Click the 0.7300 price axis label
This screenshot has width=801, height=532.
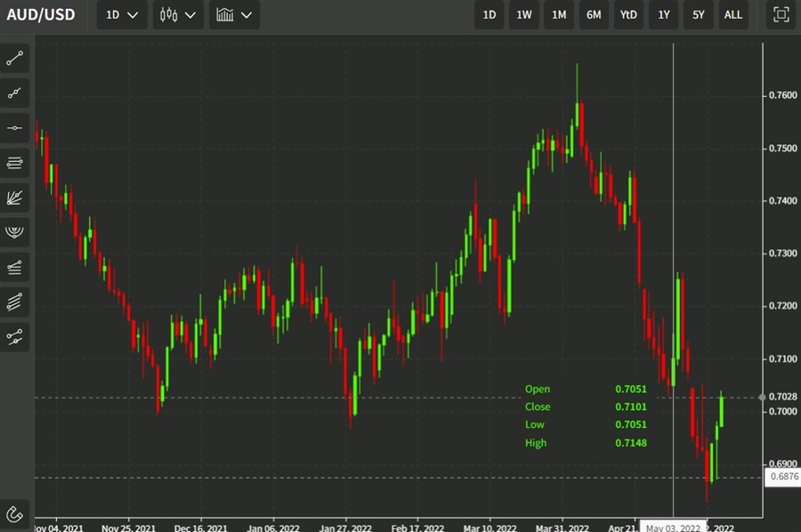click(782, 254)
